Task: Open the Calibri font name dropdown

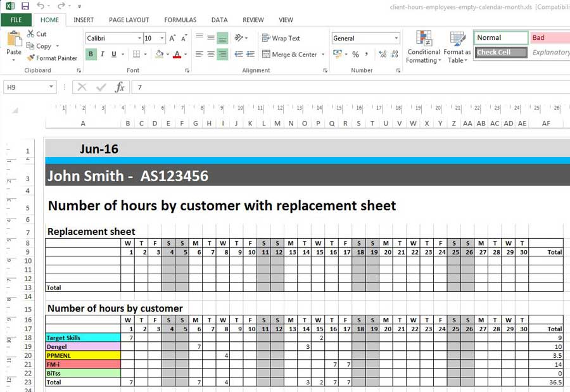Action: pyautogui.click(x=139, y=39)
